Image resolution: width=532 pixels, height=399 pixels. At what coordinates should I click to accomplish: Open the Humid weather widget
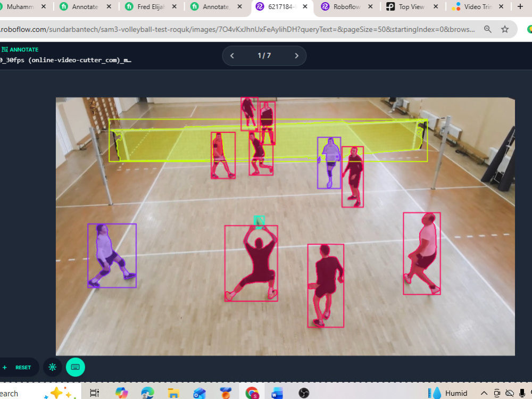[x=448, y=393]
